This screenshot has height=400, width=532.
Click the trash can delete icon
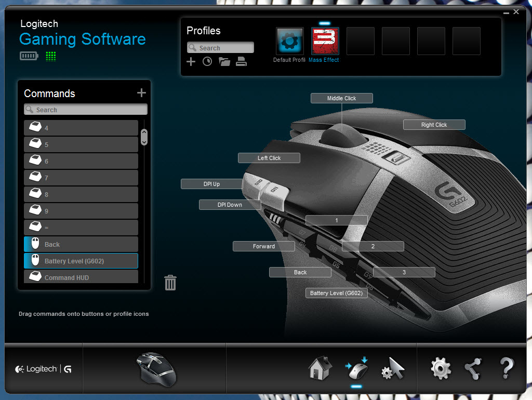point(170,283)
